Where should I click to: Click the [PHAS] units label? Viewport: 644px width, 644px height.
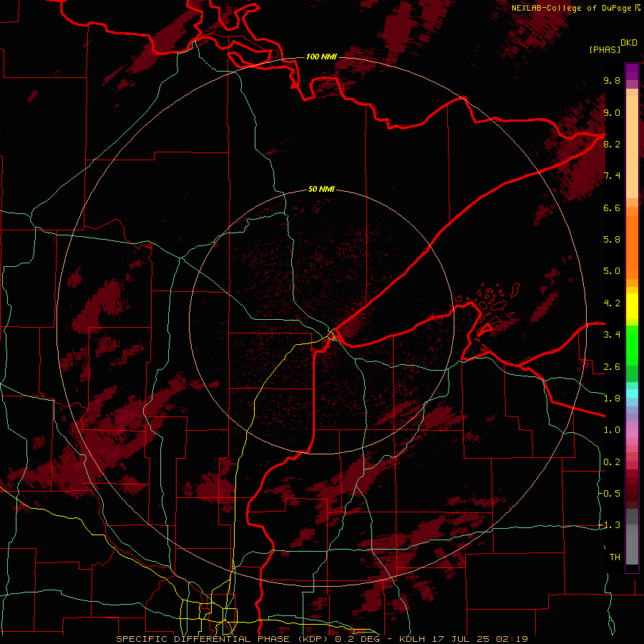[605, 49]
